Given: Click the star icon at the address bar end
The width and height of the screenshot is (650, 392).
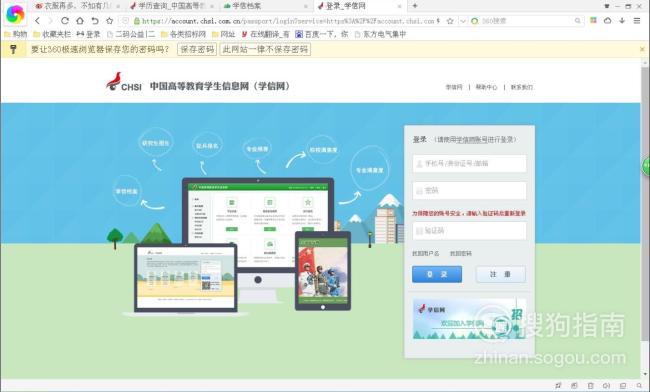Looking at the screenshot, I should (x=450, y=21).
